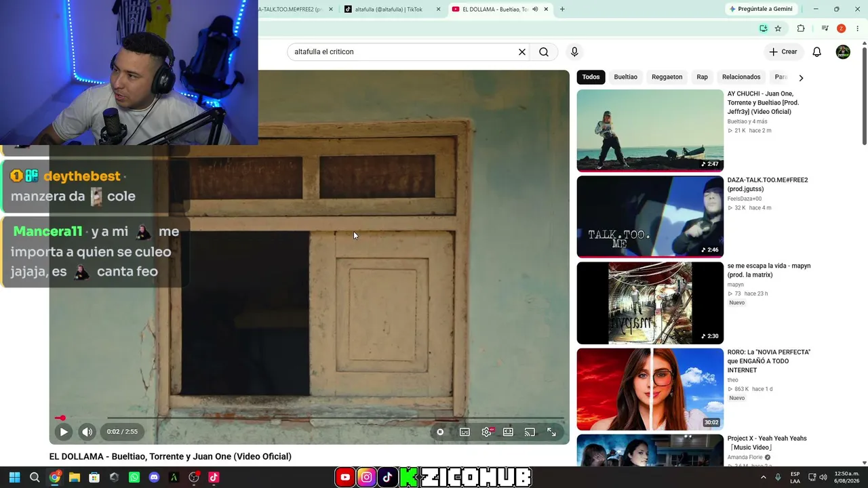
Task: Turn on subtitles in the video player
Action: [465, 432]
